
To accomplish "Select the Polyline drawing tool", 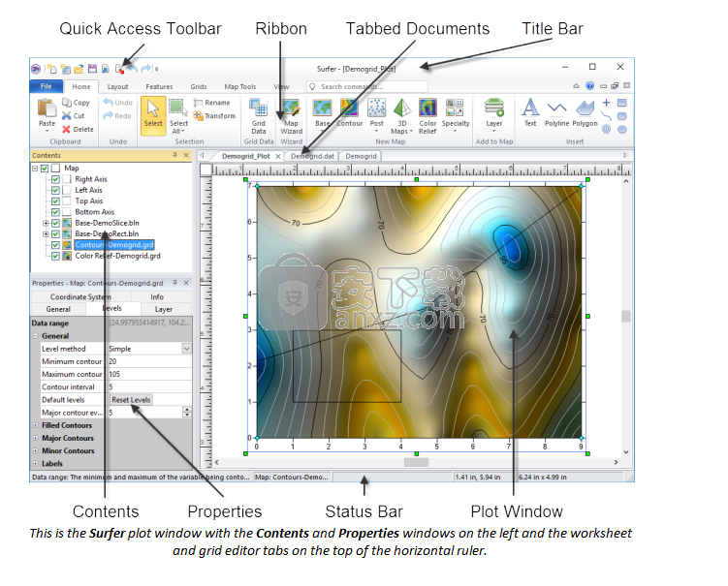I will [556, 112].
